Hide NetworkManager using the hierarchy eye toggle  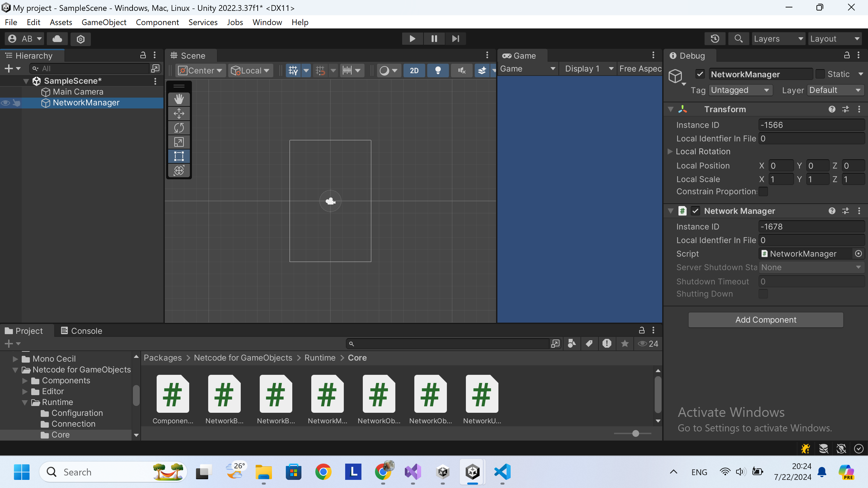click(x=5, y=103)
